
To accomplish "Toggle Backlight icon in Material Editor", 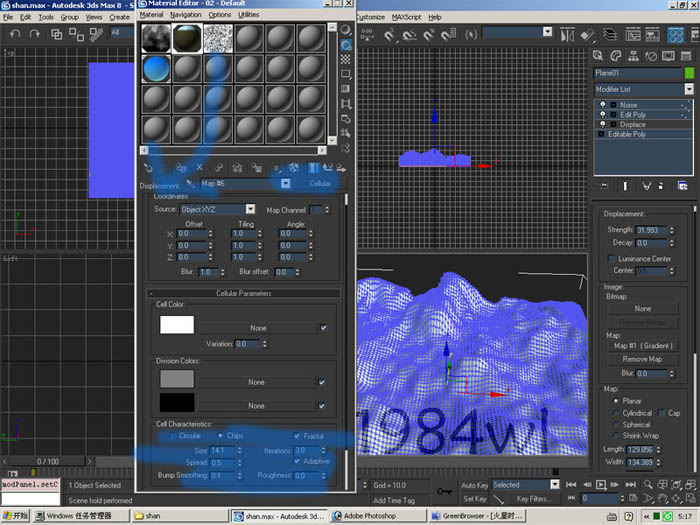I will (346, 45).
